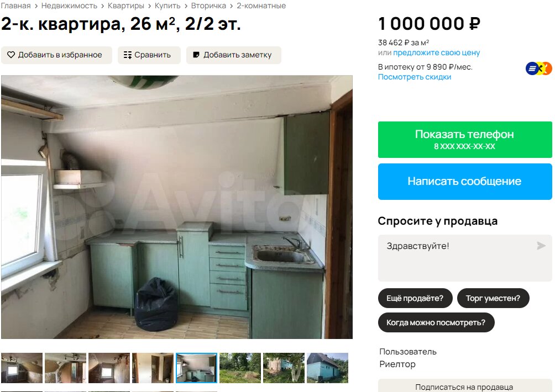This screenshot has width=555, height=392.
Task: Open Посмотреть скидки link
Action: pos(415,77)
